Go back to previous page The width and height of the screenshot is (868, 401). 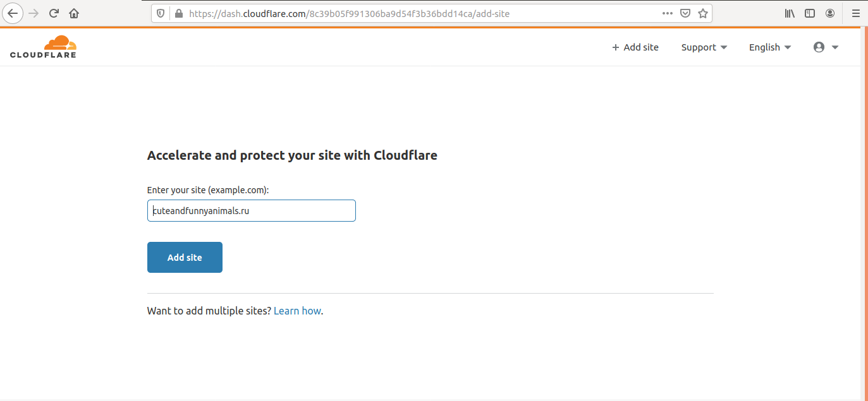coord(13,13)
